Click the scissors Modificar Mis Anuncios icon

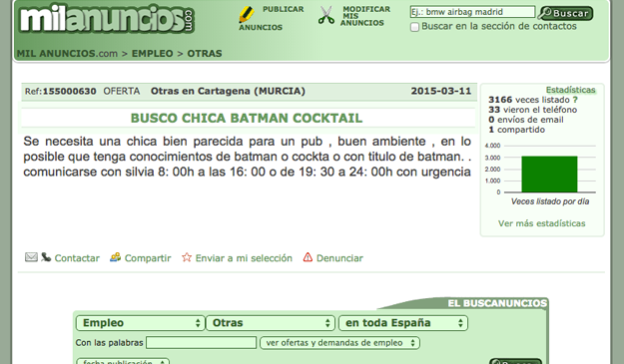(326, 16)
